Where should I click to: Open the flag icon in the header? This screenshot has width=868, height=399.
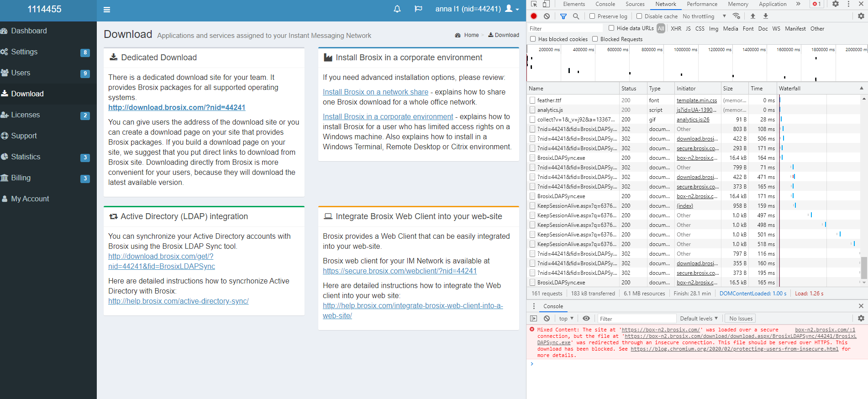click(x=418, y=9)
